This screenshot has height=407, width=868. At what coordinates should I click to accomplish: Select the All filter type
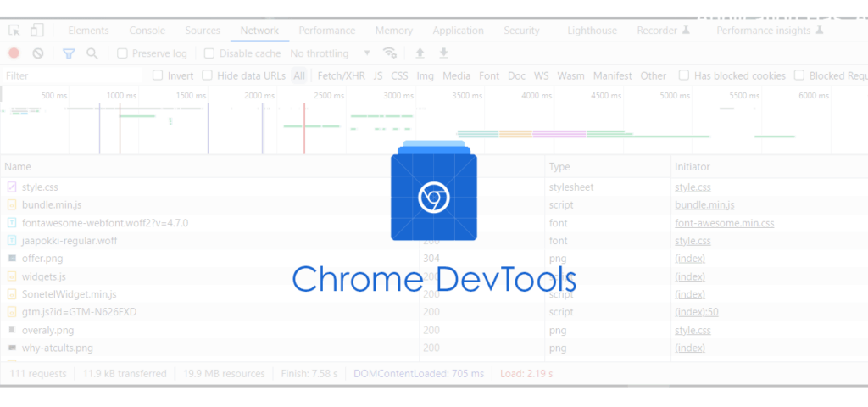[299, 75]
